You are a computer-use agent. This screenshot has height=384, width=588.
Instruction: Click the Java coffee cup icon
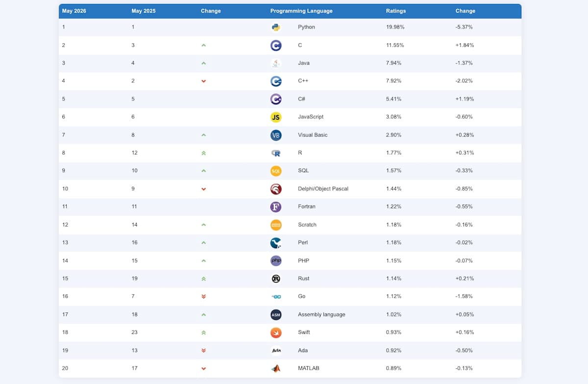pyautogui.click(x=276, y=63)
